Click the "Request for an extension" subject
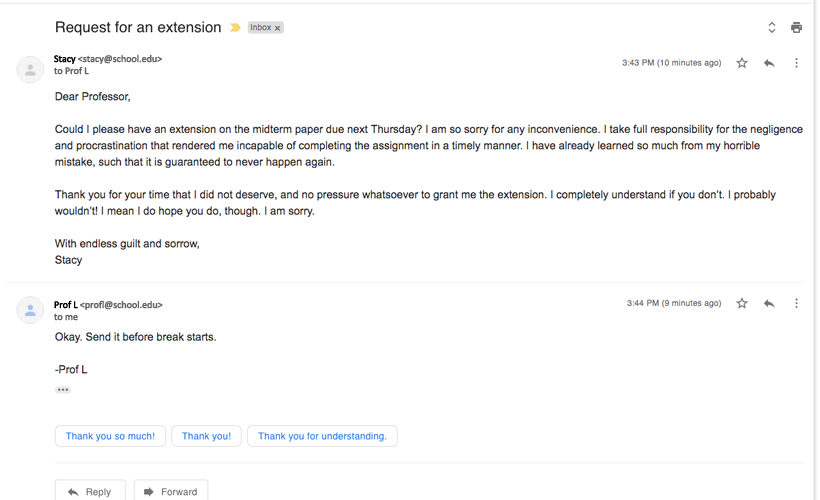Viewport: 820px width, 500px height. [138, 28]
